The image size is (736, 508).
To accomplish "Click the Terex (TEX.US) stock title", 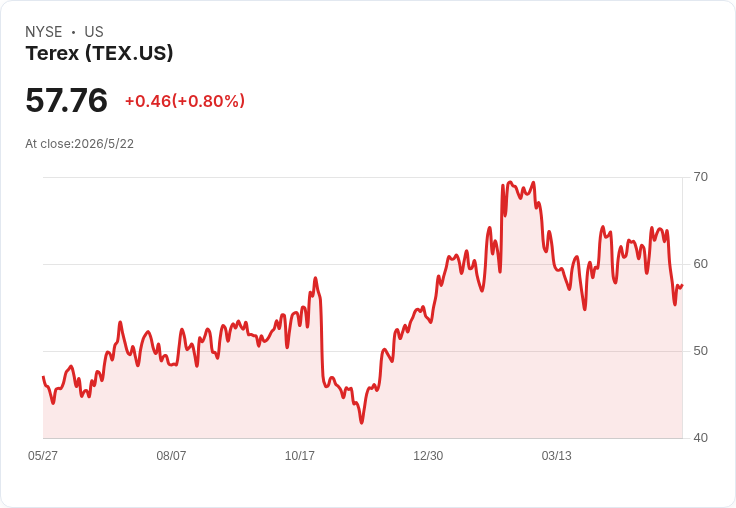I will click(99, 53).
